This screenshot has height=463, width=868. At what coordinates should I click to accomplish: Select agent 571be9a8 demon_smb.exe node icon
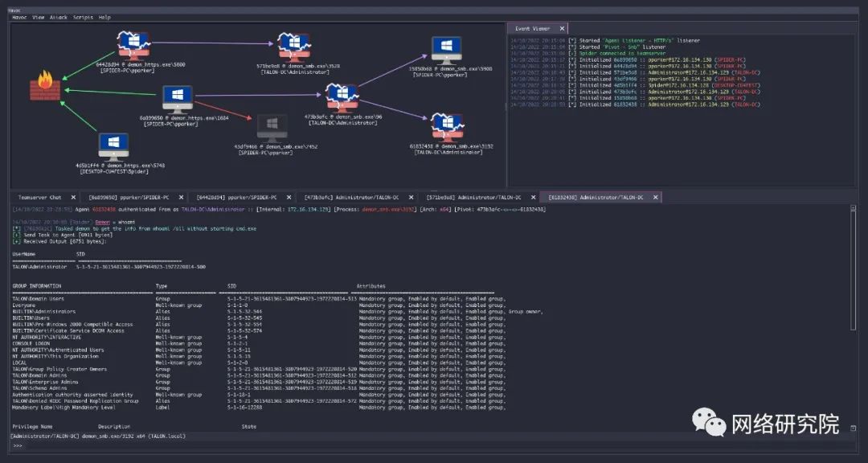coord(294,47)
